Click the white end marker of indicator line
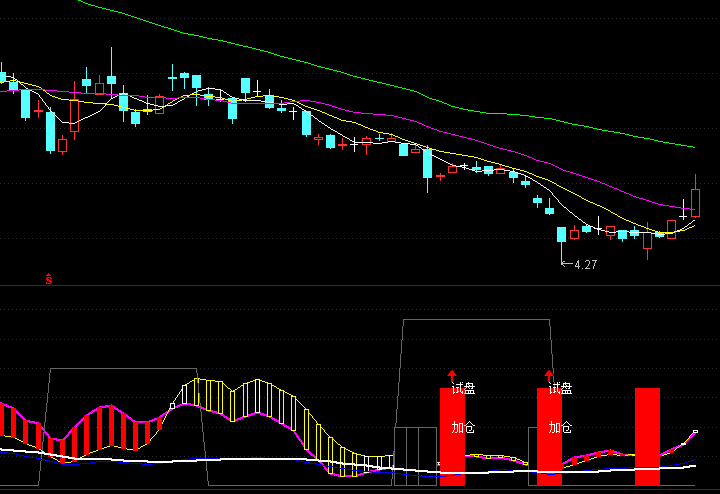Viewport: 720px width, 494px height. click(695, 432)
